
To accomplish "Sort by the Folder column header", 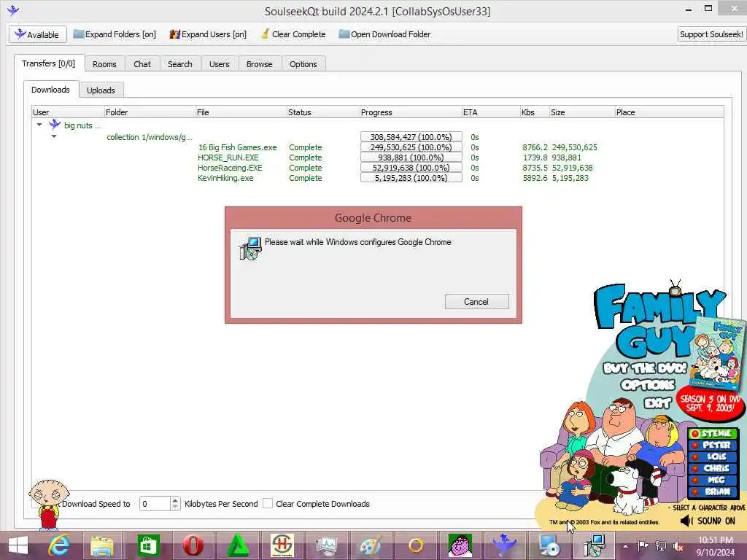I will point(150,112).
